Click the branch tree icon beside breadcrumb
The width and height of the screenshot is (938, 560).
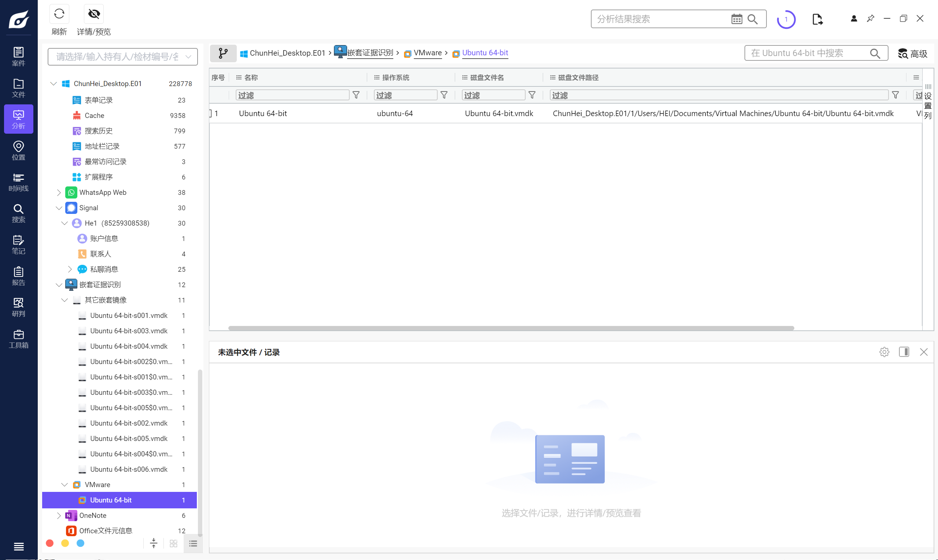click(223, 53)
